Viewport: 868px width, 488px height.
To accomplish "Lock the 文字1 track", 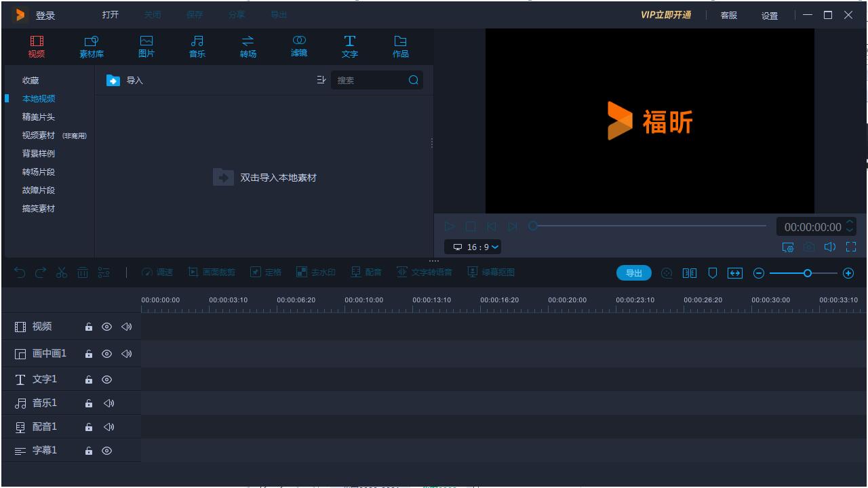I will tap(89, 380).
